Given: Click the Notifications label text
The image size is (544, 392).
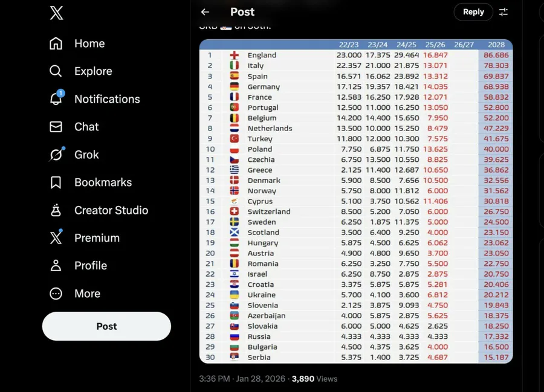Looking at the screenshot, I should [107, 99].
